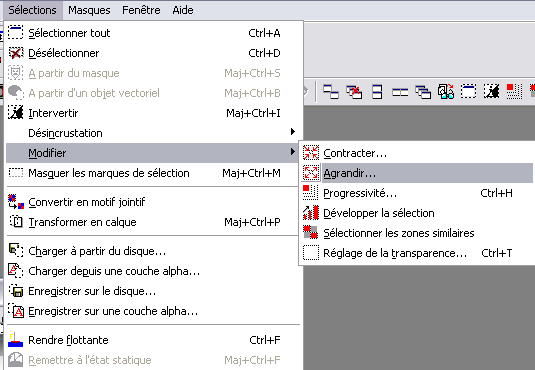Click the feather toolbar icon with red square
Image resolution: width=535 pixels, height=370 pixels.
coord(514,91)
